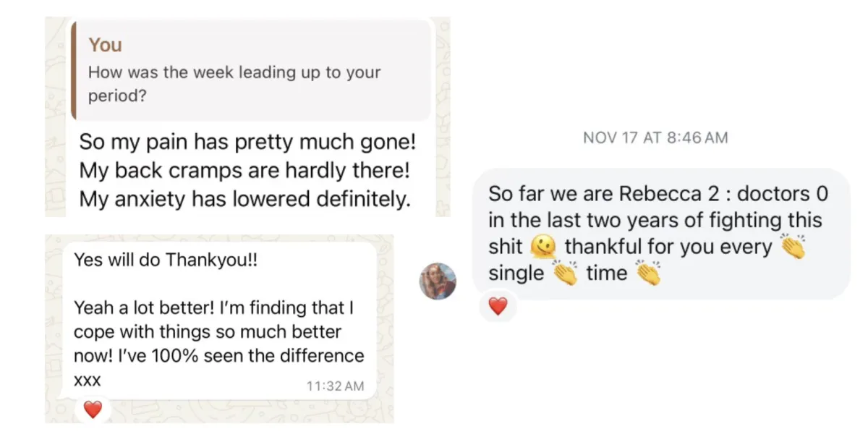
Task: Select the "Yes will do Thankyou!!" text
Action: (166, 260)
